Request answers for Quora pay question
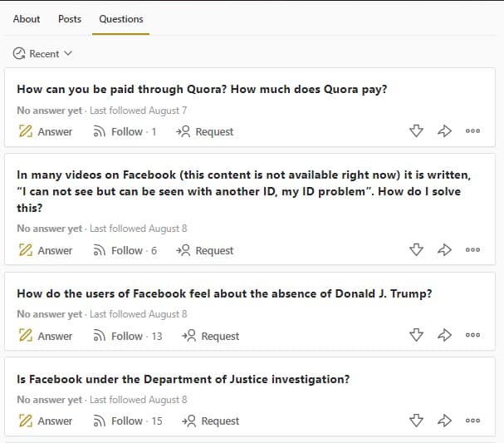This screenshot has height=443, width=504. [x=204, y=131]
